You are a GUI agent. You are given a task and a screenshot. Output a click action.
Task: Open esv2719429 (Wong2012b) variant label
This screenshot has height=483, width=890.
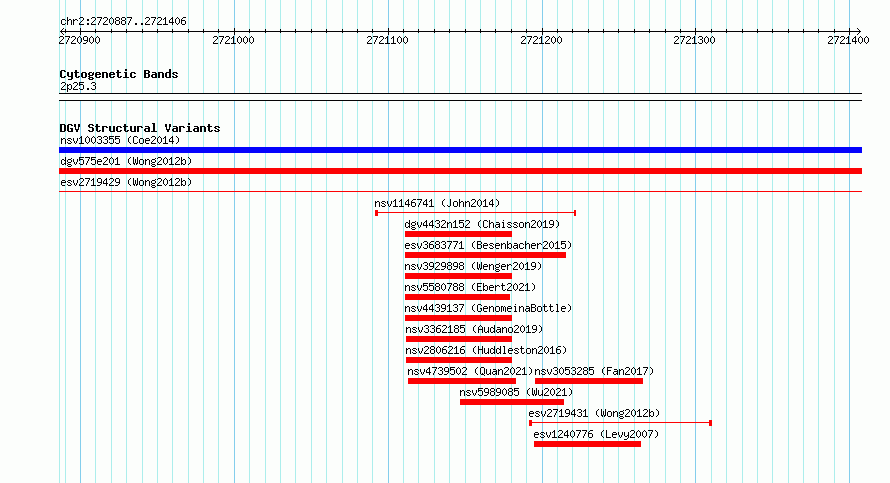(x=126, y=182)
